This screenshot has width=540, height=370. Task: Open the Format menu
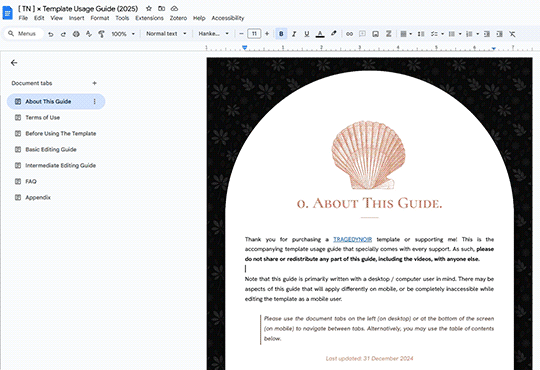100,18
